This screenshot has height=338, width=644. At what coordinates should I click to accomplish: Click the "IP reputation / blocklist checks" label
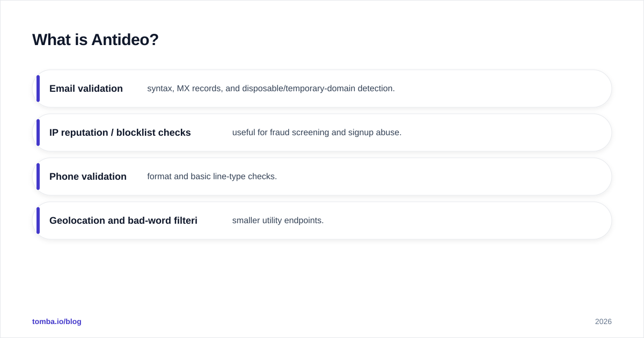pyautogui.click(x=120, y=133)
